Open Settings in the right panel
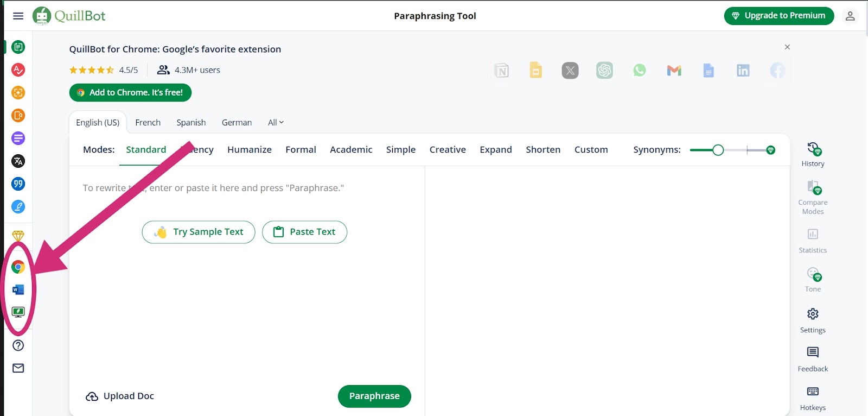 tap(813, 321)
